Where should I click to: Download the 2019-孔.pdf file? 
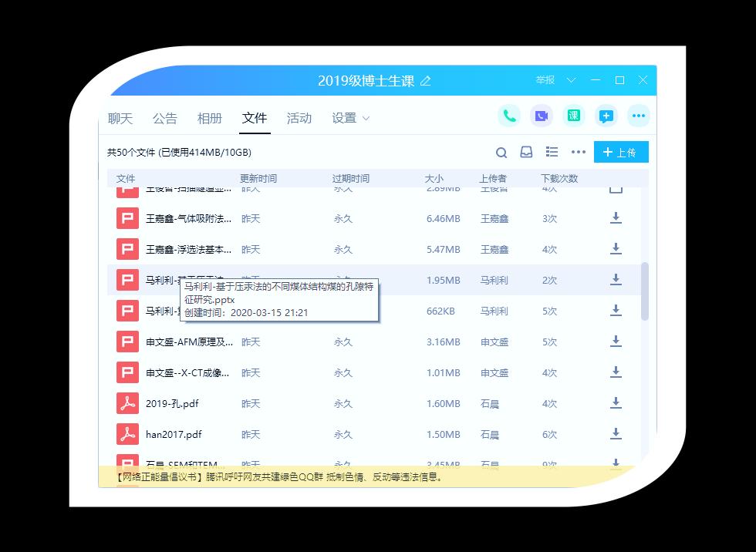616,403
